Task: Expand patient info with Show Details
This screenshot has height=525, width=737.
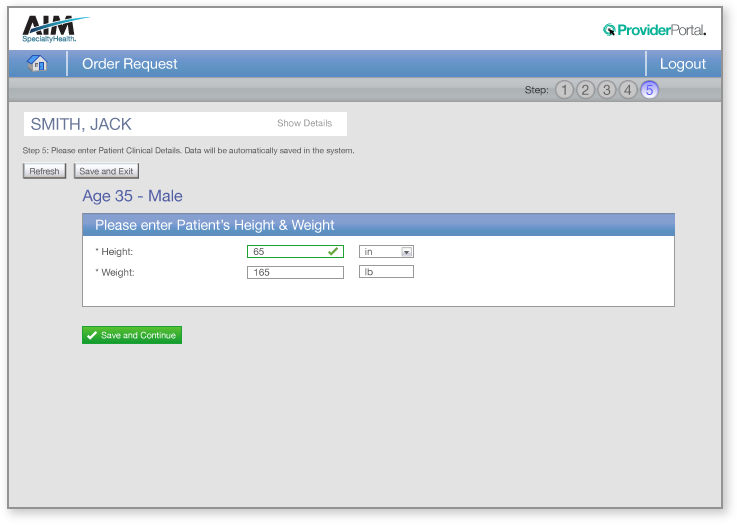Action: click(304, 124)
